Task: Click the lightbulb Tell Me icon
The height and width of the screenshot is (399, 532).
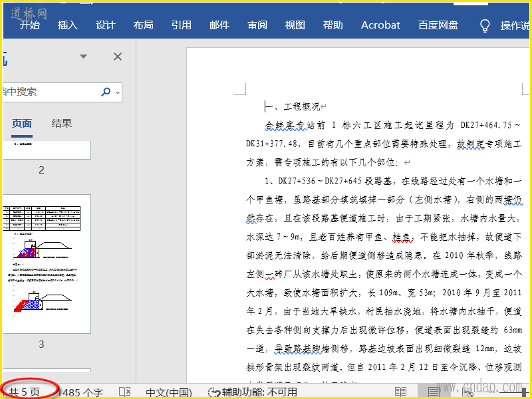Action: point(485,25)
